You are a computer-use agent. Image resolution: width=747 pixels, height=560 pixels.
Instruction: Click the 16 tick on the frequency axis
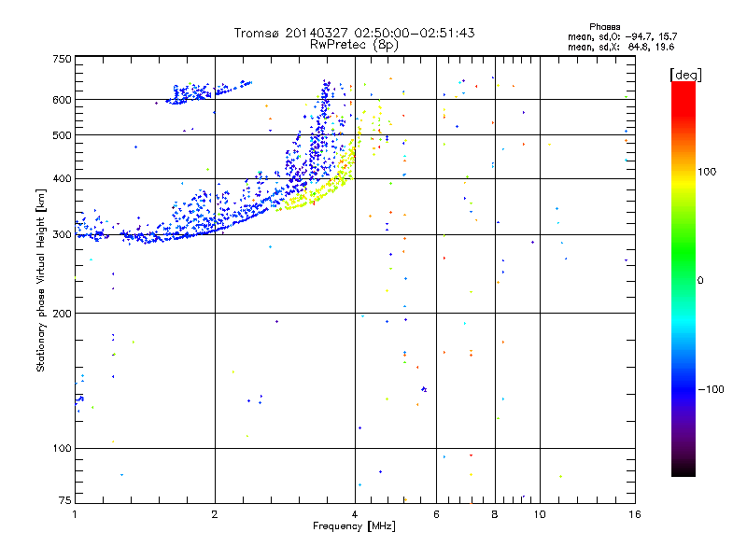coord(632,514)
